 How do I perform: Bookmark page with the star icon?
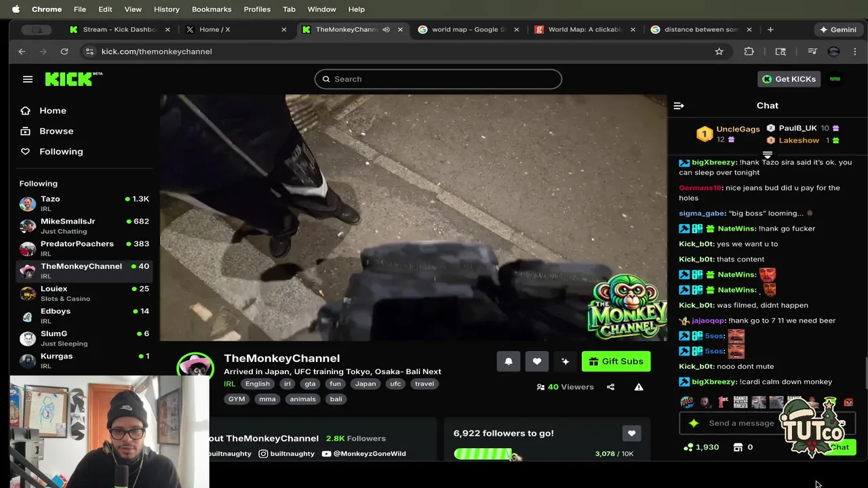tap(719, 52)
